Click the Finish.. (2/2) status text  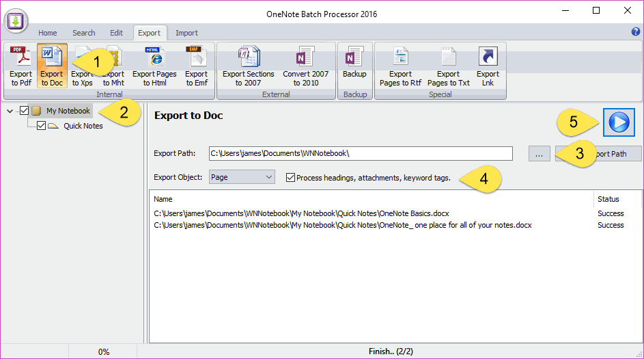click(391, 351)
